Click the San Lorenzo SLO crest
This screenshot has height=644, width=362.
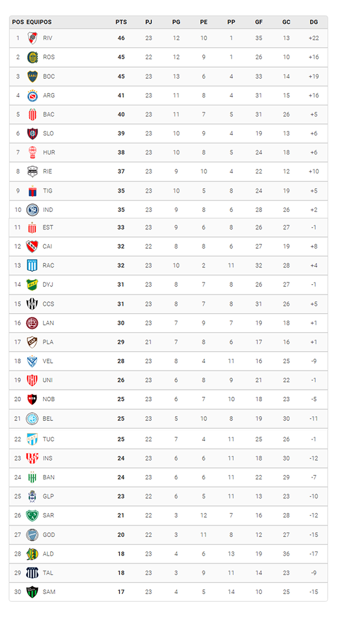coord(33,133)
